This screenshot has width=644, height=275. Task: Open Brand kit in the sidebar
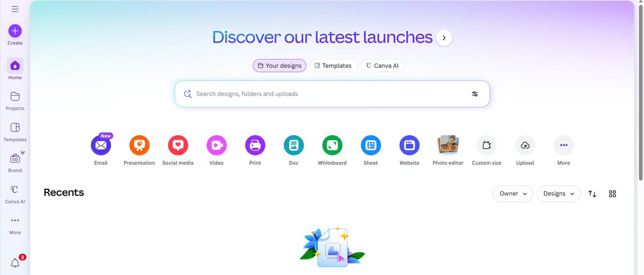pos(15,162)
